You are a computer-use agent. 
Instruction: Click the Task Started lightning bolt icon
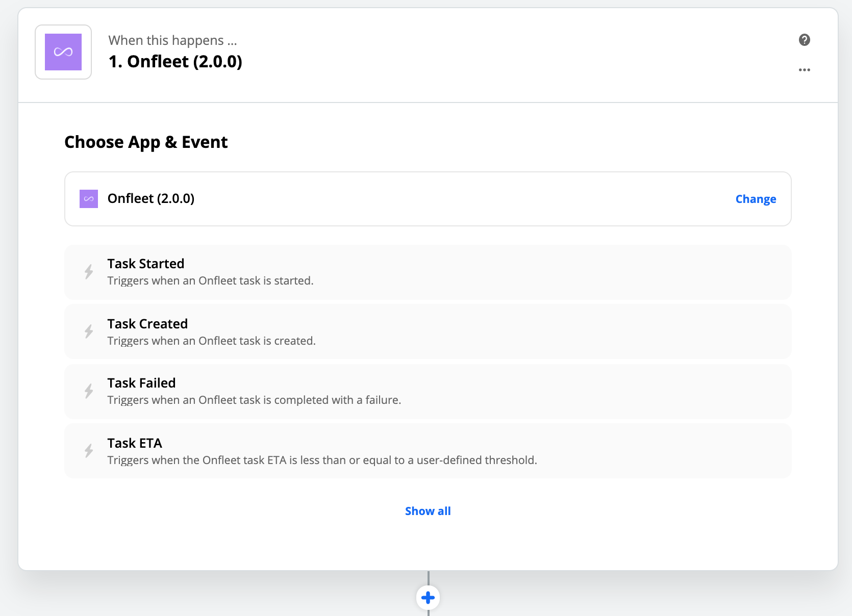[89, 272]
